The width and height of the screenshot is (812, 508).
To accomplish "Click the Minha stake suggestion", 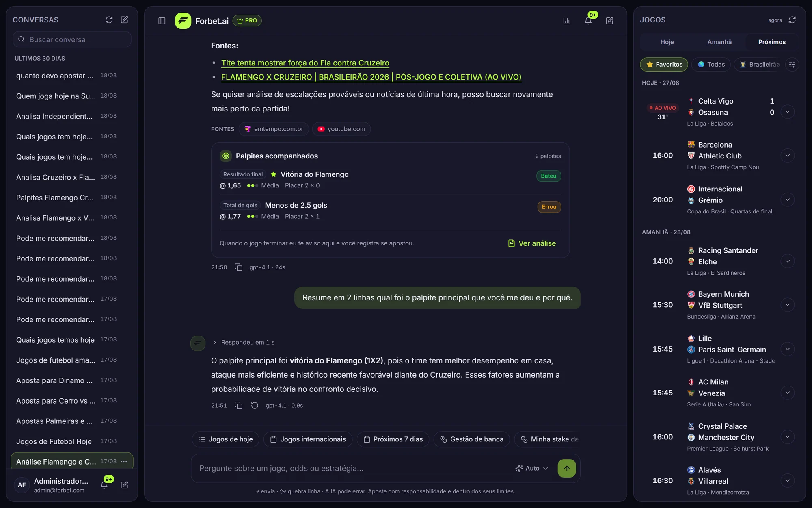I will pos(547,439).
